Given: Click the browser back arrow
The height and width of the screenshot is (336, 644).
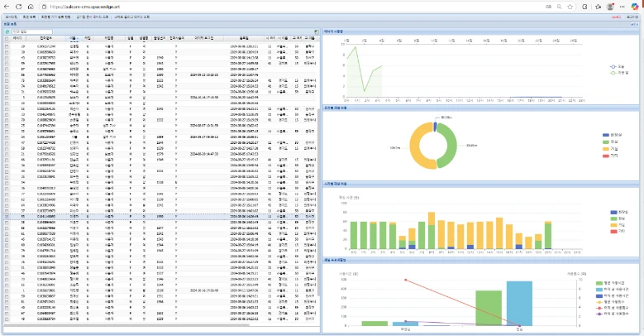Looking at the screenshot, I should click(x=7, y=7).
